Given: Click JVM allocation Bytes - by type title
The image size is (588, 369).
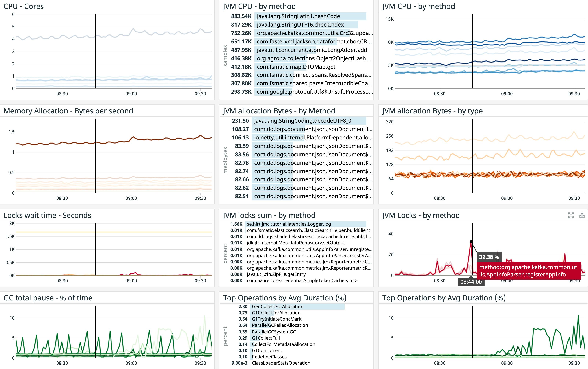Looking at the screenshot, I should coord(432,111).
